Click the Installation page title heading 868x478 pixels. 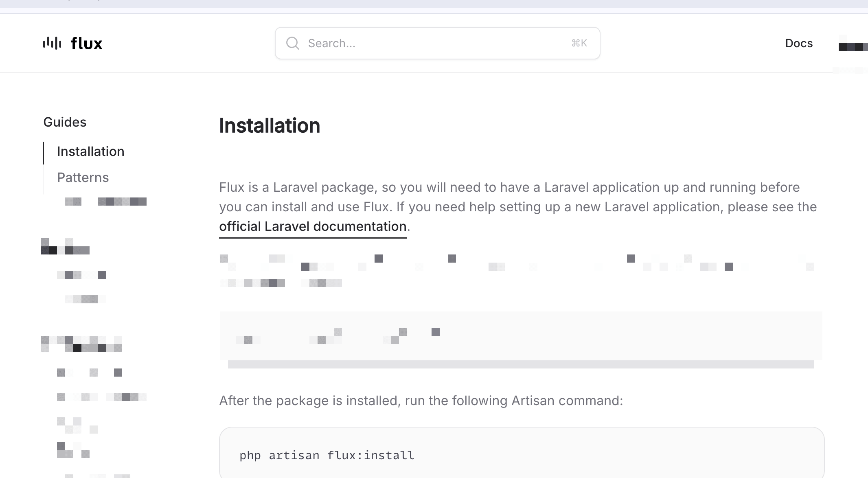[270, 125]
